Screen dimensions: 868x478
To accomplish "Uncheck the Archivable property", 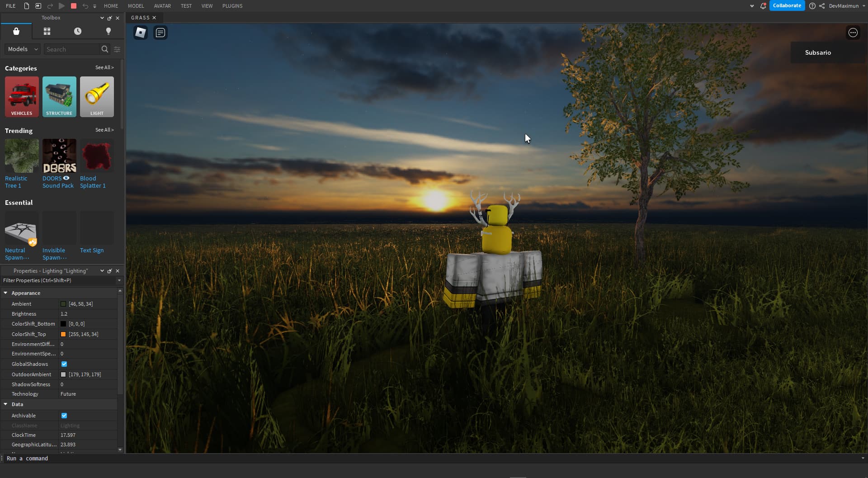I will pos(64,415).
